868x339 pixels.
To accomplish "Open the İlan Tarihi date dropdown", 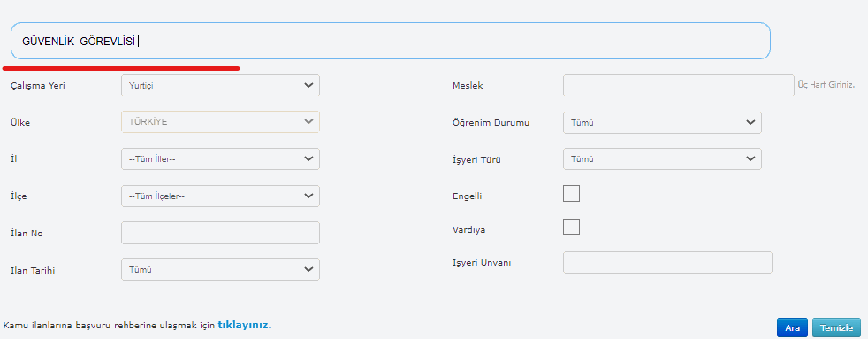I will point(220,270).
